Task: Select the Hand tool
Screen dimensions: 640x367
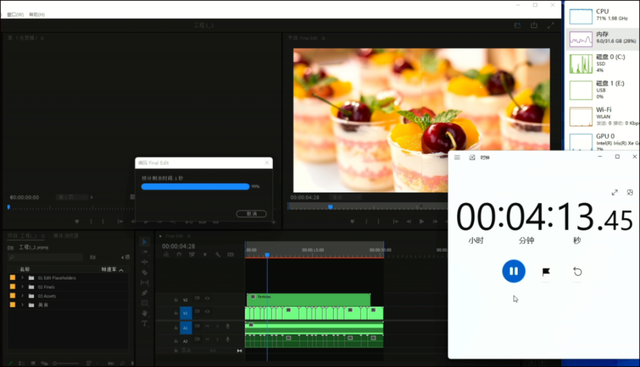Action: (x=144, y=313)
